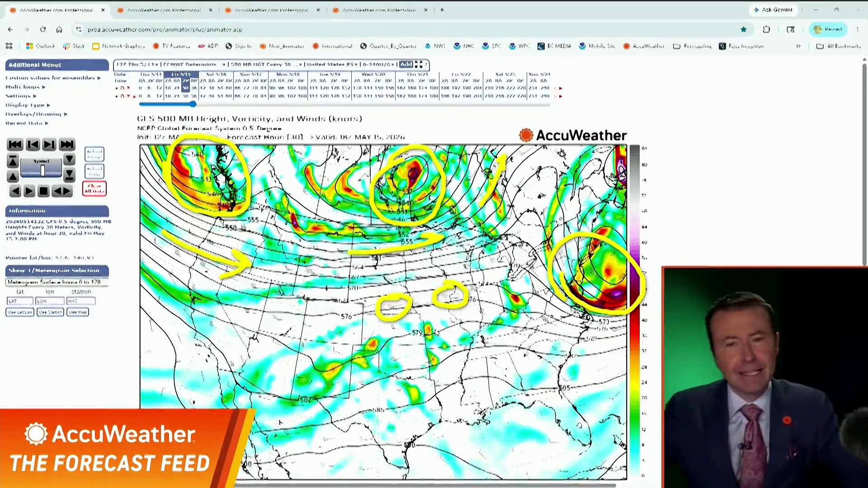868x488 pixels.
Task: Step forward one frame
Action: click(x=49, y=145)
